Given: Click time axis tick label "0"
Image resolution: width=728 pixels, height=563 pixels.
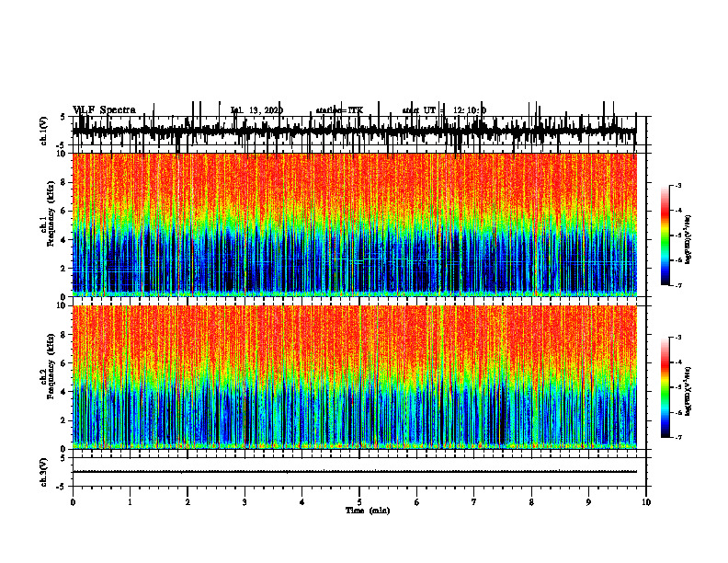Looking at the screenshot, I should click(x=73, y=502).
